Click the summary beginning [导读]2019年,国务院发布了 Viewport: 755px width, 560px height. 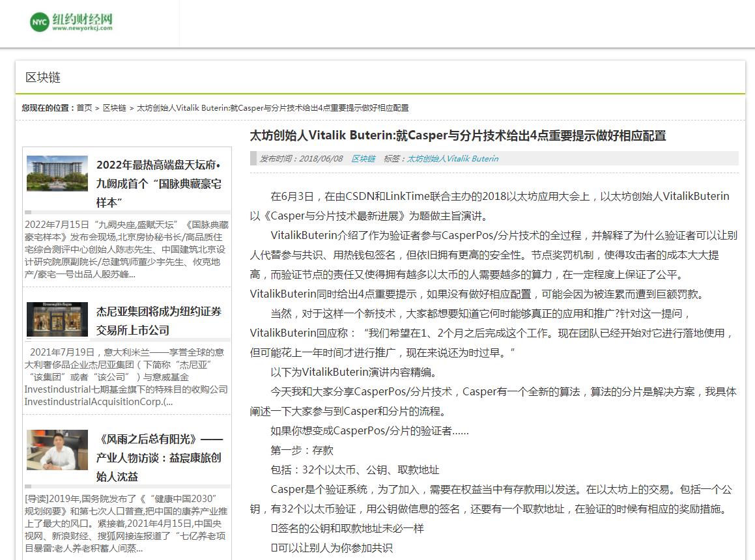(x=126, y=524)
